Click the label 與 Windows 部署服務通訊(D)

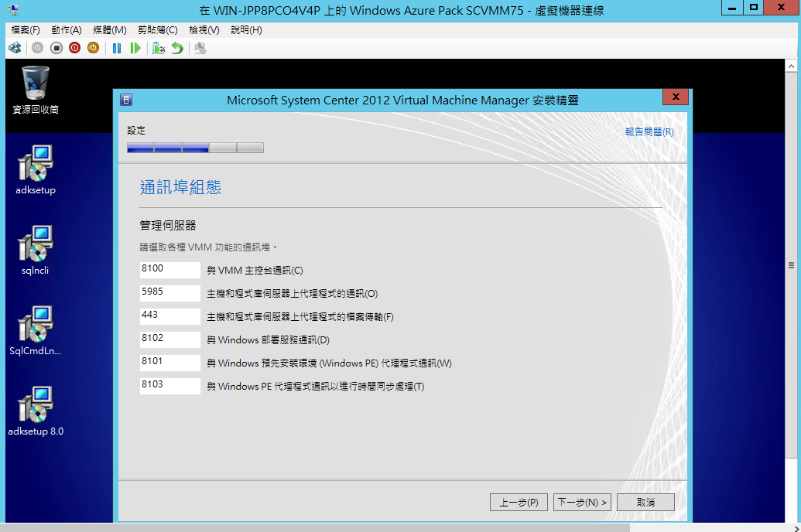point(269,340)
